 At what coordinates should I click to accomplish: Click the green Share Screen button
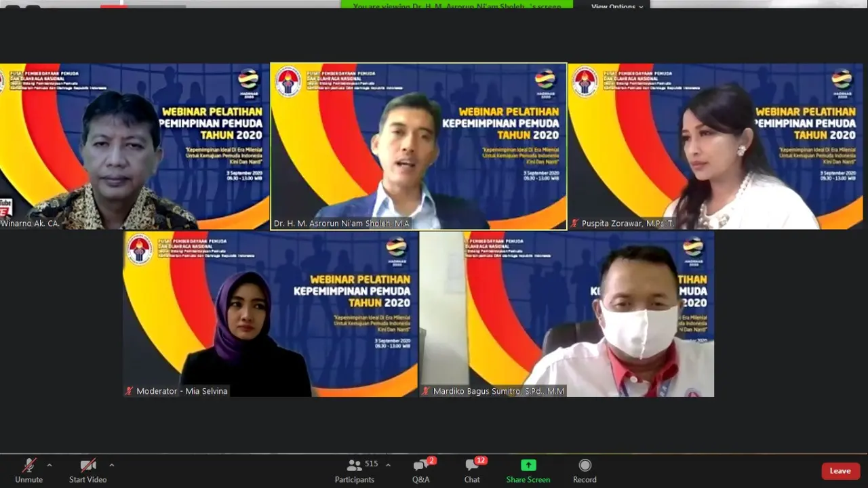[528, 470]
